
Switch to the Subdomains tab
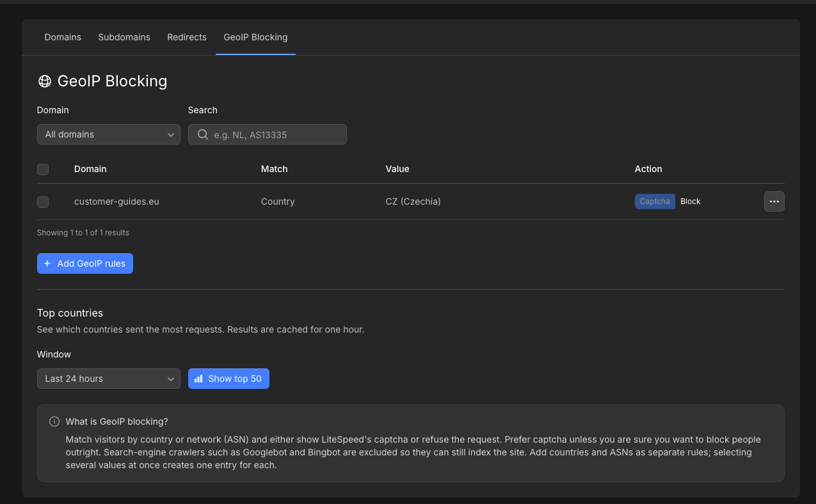[x=124, y=37]
